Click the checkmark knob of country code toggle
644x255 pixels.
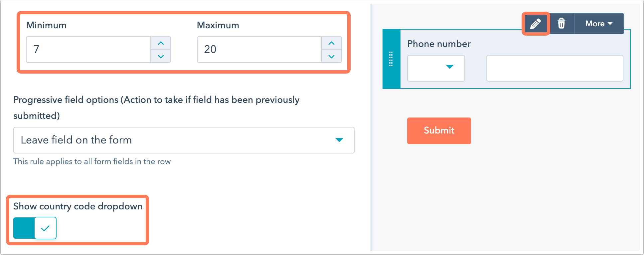point(45,228)
